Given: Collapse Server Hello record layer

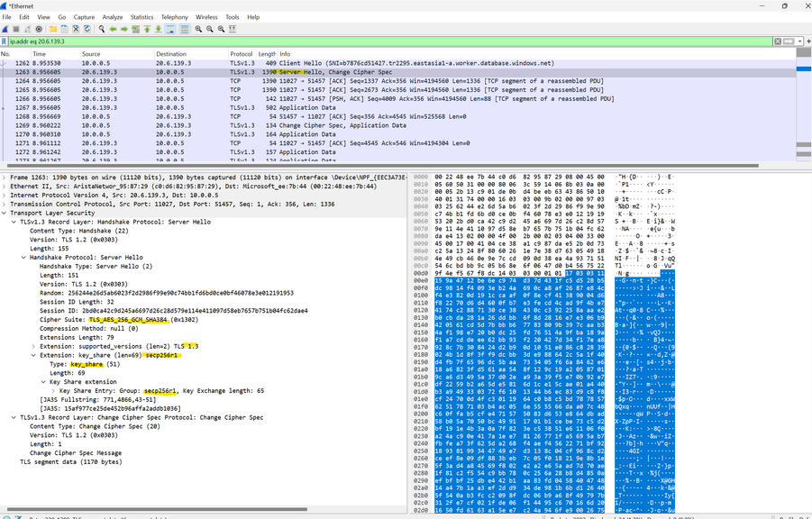Looking at the screenshot, I should click(14, 222).
